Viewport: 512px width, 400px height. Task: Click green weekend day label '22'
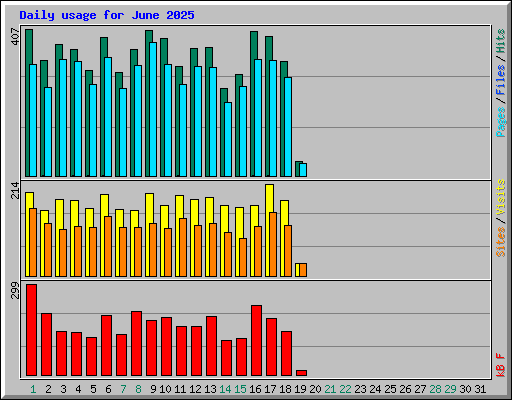point(345,389)
